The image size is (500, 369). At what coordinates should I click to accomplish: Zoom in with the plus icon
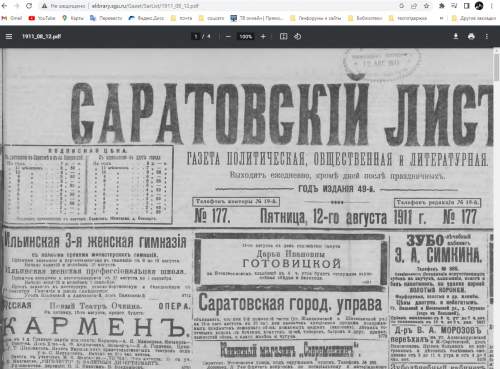[x=263, y=36]
